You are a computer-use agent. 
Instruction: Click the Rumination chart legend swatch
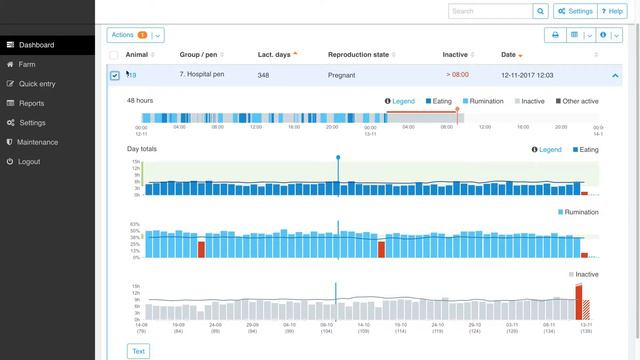point(560,212)
